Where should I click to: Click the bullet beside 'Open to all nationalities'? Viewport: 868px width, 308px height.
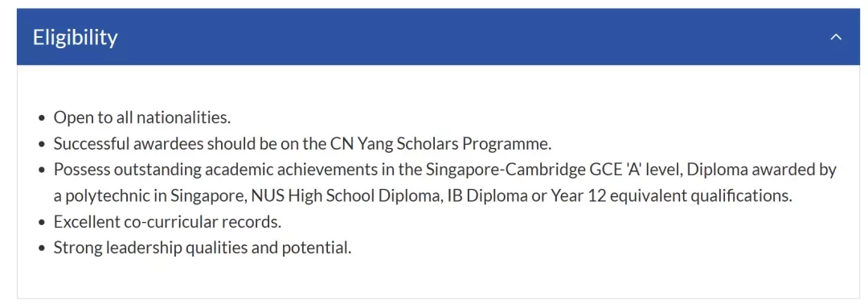(43, 118)
